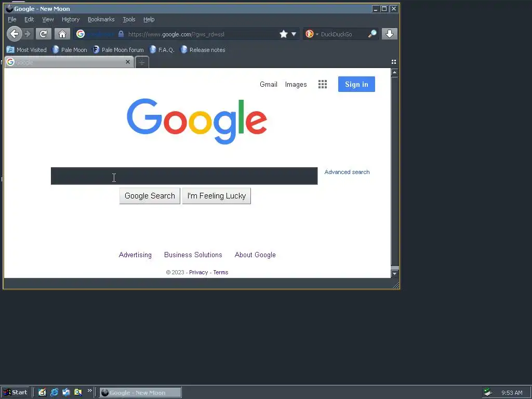Launch the first quick launch icon beside Start

coord(42,393)
